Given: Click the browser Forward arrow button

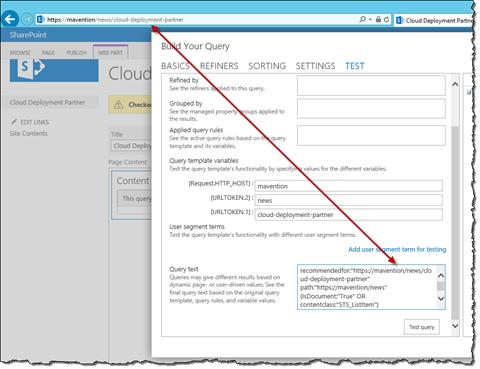Looking at the screenshot, I should [27, 19].
